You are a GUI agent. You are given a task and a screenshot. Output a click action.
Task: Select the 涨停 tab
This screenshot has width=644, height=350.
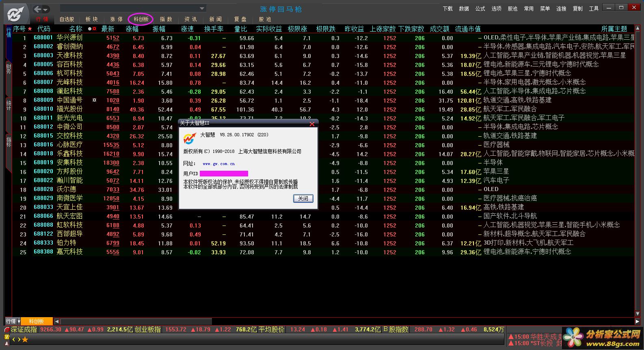[x=116, y=19]
